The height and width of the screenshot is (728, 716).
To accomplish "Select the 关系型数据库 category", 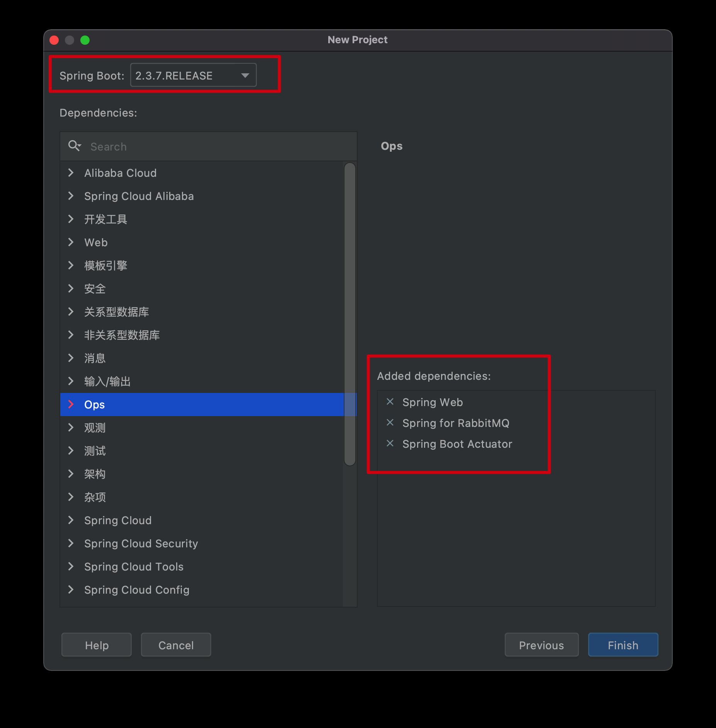I will coord(116,312).
